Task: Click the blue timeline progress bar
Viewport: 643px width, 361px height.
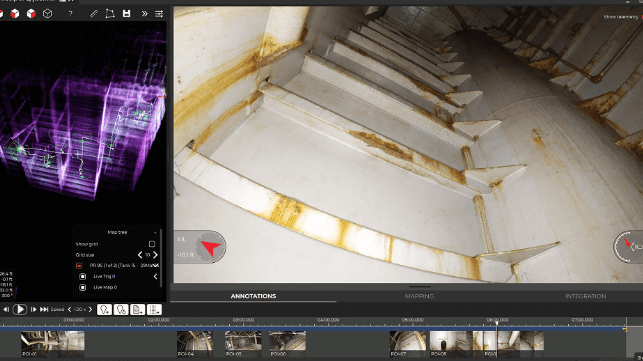Action: pyautogui.click(x=312, y=329)
